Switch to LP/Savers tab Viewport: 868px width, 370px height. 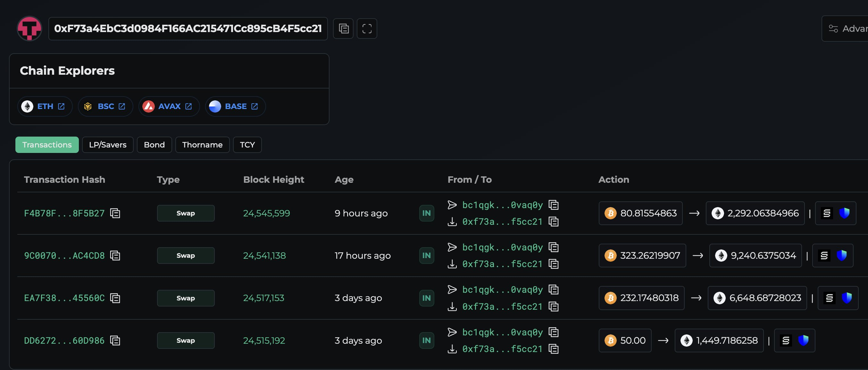107,145
